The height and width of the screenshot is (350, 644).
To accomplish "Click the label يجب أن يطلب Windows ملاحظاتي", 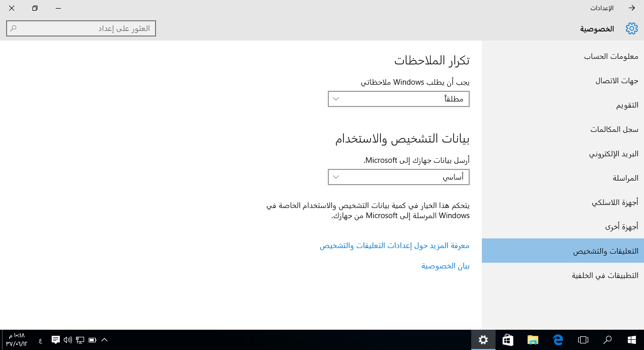I will pos(415,82).
